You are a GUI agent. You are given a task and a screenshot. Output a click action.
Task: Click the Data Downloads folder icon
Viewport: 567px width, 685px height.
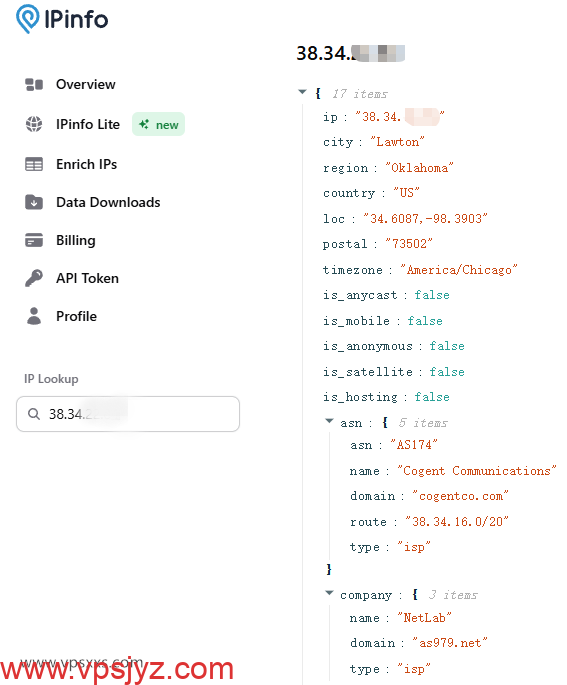click(34, 202)
